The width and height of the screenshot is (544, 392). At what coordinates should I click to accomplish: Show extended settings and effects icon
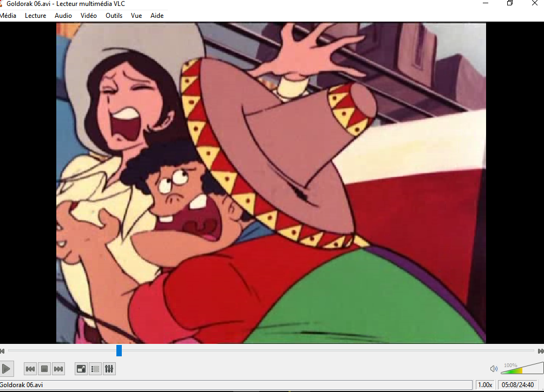109,369
